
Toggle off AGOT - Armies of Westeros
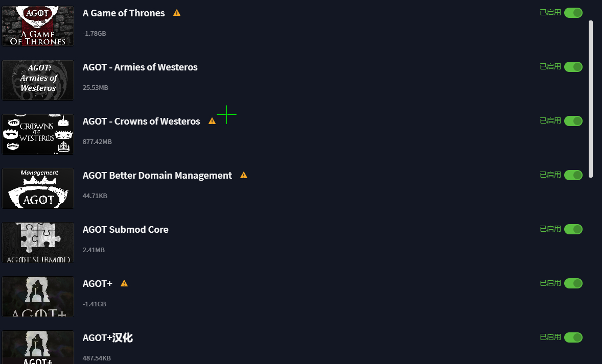[x=573, y=67]
